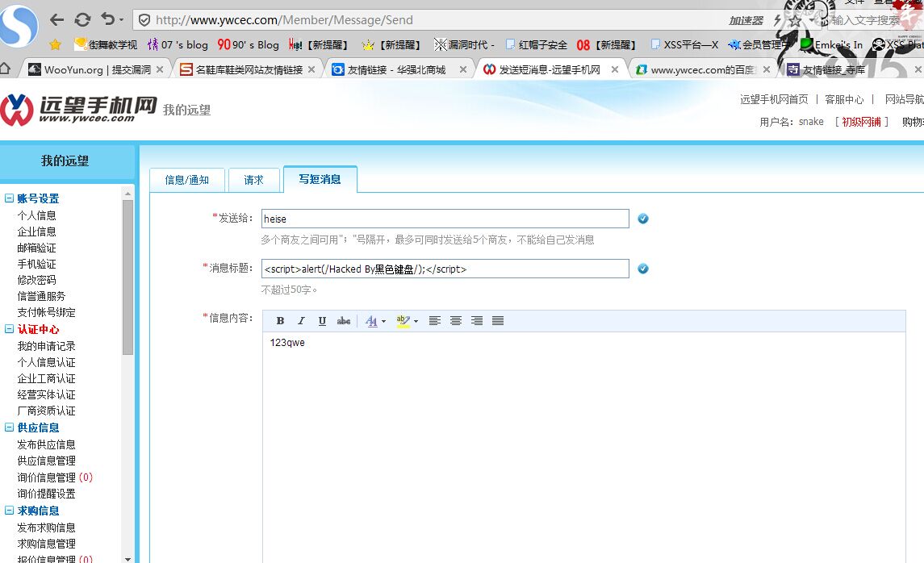The height and width of the screenshot is (563, 924).
Task: Click the checkmark beside the 消息标题 field
Action: pyautogui.click(x=643, y=269)
